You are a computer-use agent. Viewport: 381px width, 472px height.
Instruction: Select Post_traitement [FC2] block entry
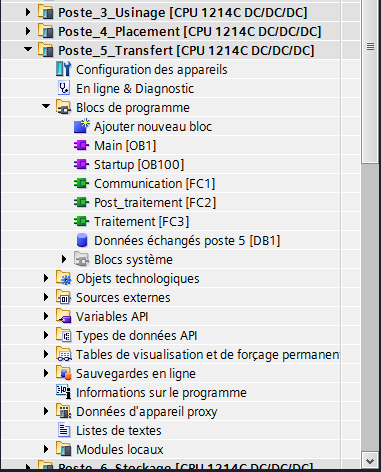[155, 202]
